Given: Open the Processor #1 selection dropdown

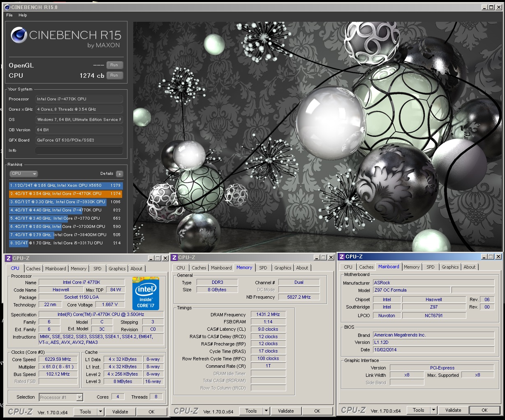Looking at the screenshot, I should 61,397.
